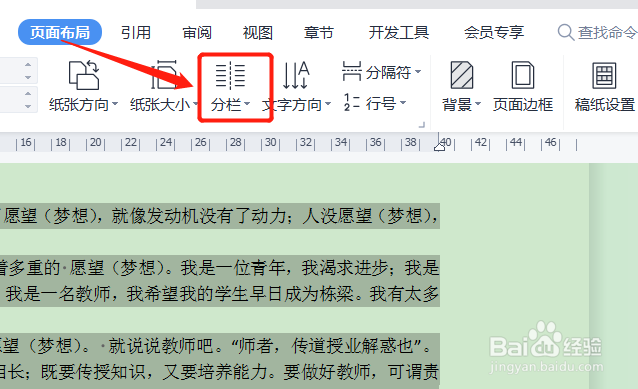Click the 页面边框 label text
This screenshot has height=389, width=638.
tap(523, 105)
